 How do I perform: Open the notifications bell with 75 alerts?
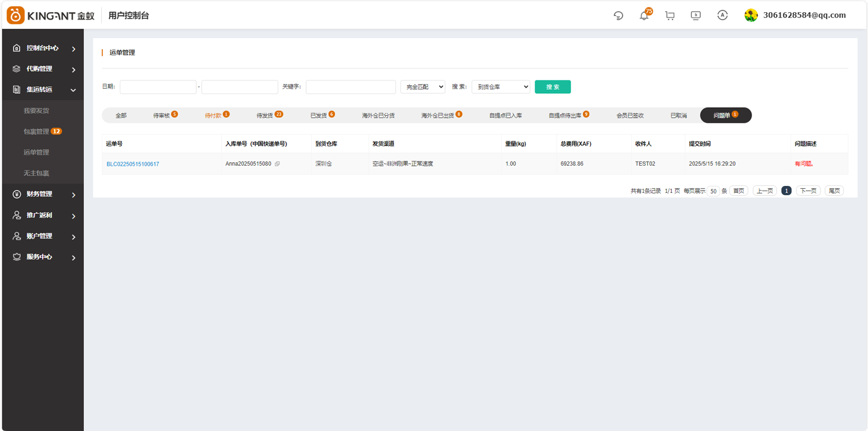pos(643,15)
